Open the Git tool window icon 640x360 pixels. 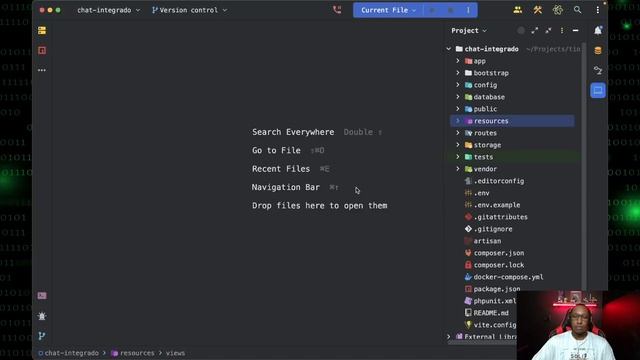coord(42,336)
